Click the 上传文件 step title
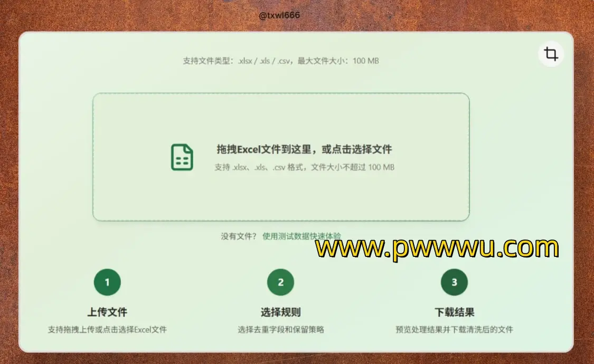This screenshot has width=594, height=364. (x=107, y=312)
